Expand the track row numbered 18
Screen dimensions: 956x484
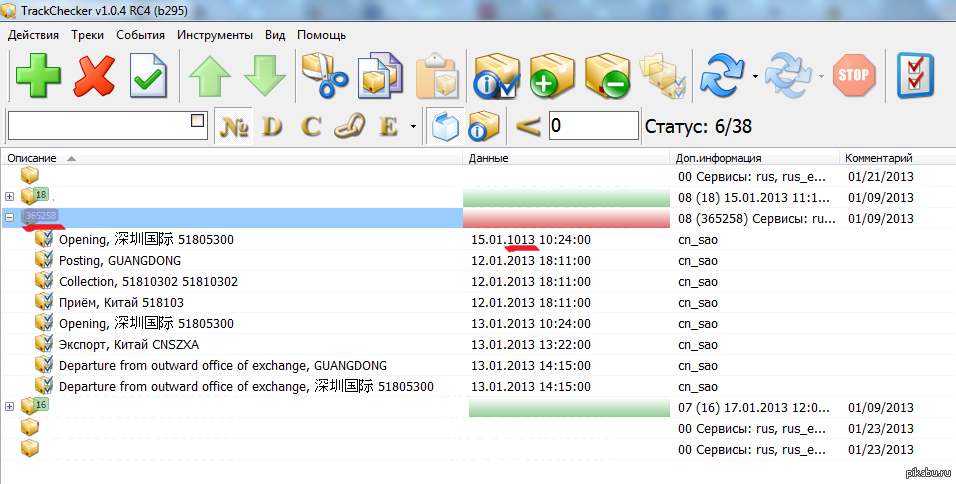[9, 197]
